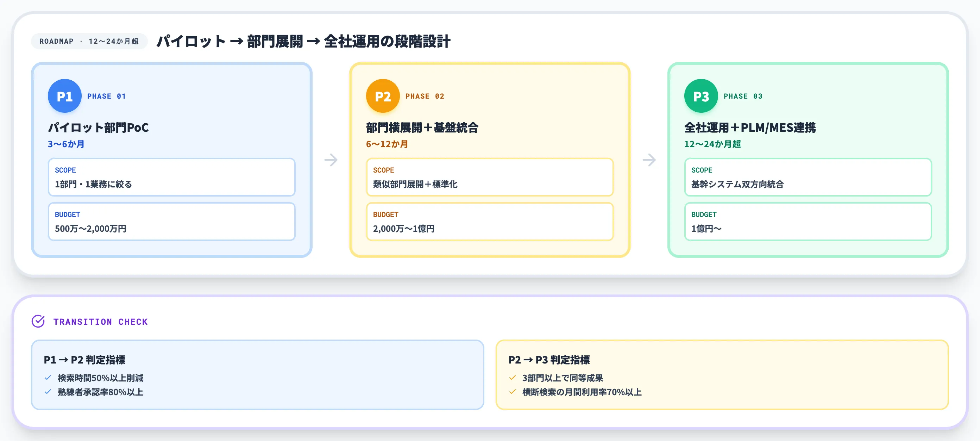Click the TRANSITION CHECK heading
Image resolution: width=980 pixels, height=441 pixels.
pyautogui.click(x=100, y=322)
